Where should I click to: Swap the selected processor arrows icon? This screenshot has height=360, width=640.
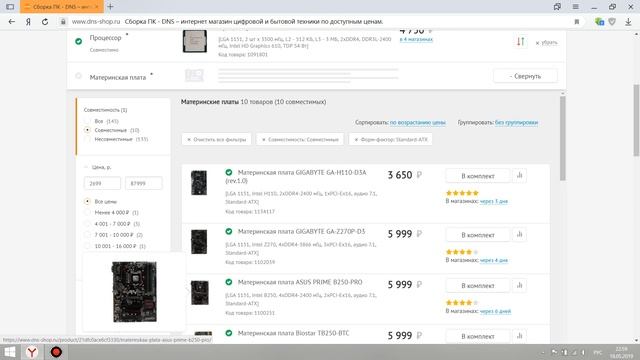coord(520,42)
